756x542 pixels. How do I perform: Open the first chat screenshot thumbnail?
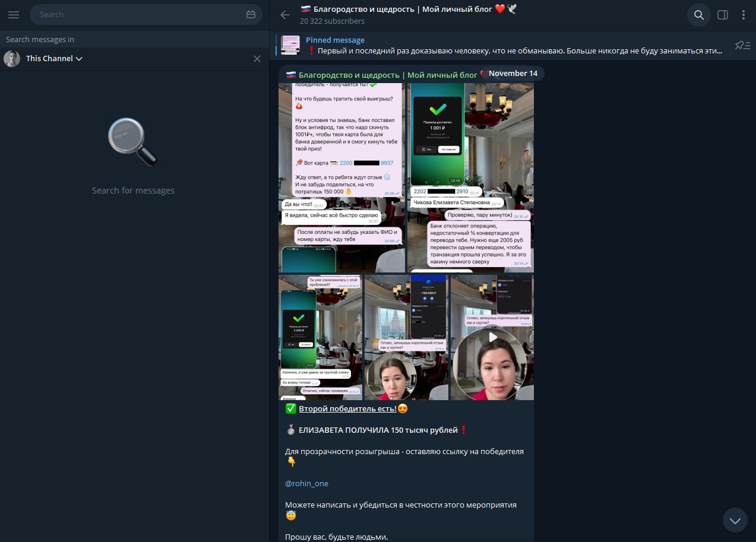[x=341, y=177]
